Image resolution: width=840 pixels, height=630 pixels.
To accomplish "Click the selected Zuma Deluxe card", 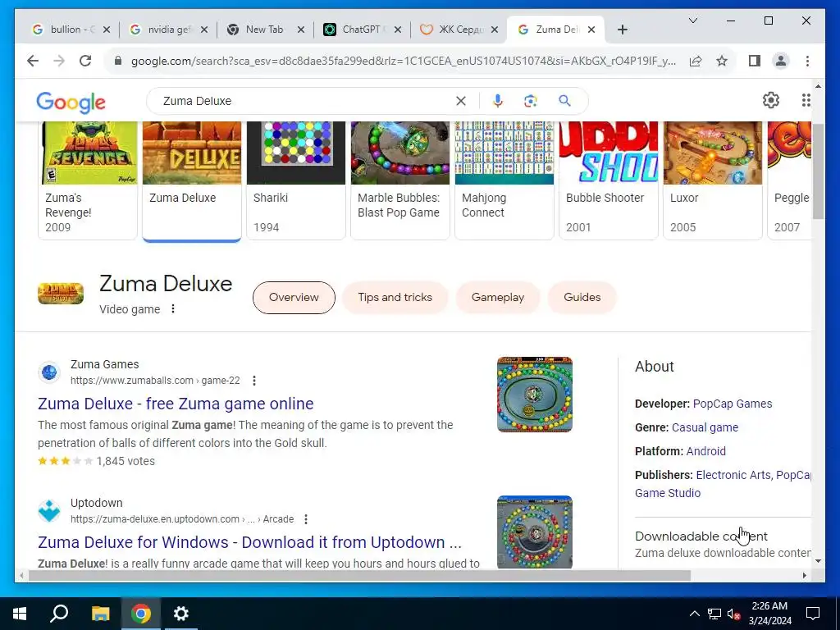I will click(x=192, y=180).
